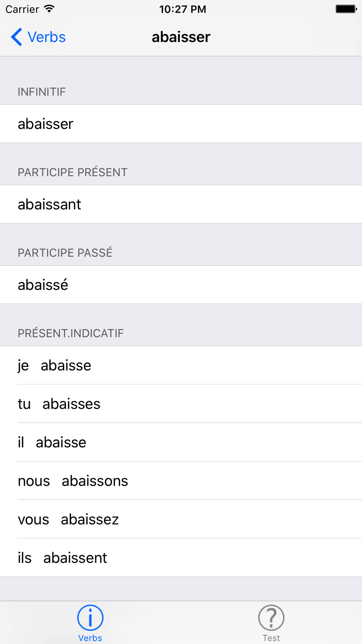Image resolution: width=362 pixels, height=644 pixels.
Task: Tap the 'abaisser' navigation title
Action: (x=181, y=37)
